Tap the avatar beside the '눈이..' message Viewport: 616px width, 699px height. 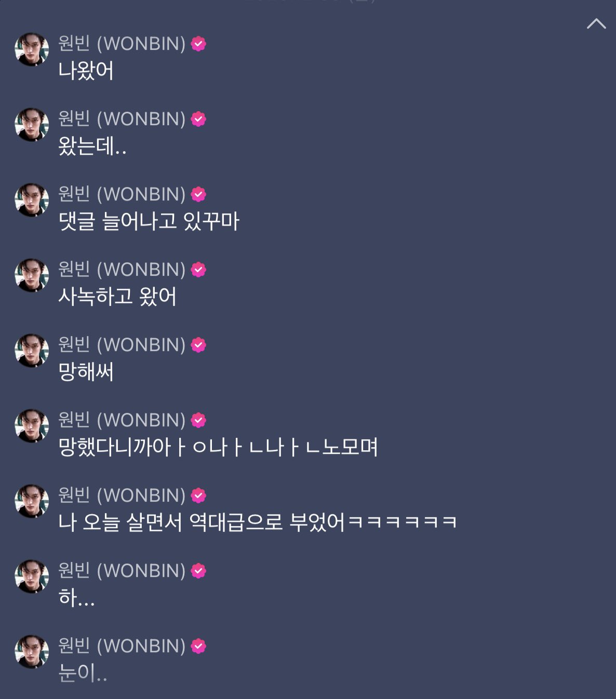pos(32,652)
